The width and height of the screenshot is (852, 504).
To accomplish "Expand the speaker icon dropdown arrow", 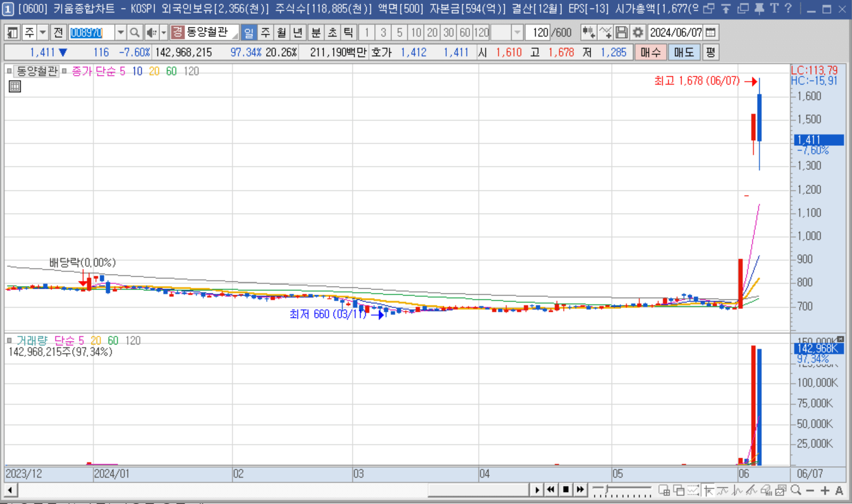I will point(164,33).
